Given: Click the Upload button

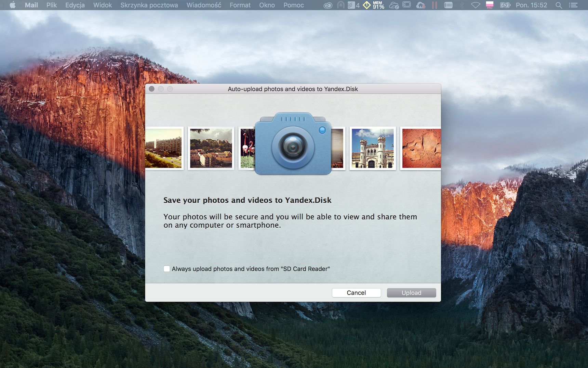Looking at the screenshot, I should coord(411,293).
